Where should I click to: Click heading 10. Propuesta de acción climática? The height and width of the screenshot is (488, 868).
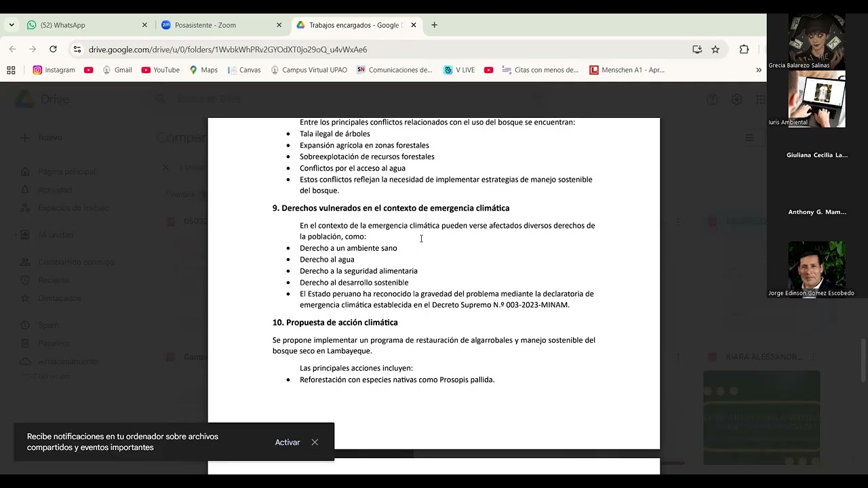tap(335, 323)
